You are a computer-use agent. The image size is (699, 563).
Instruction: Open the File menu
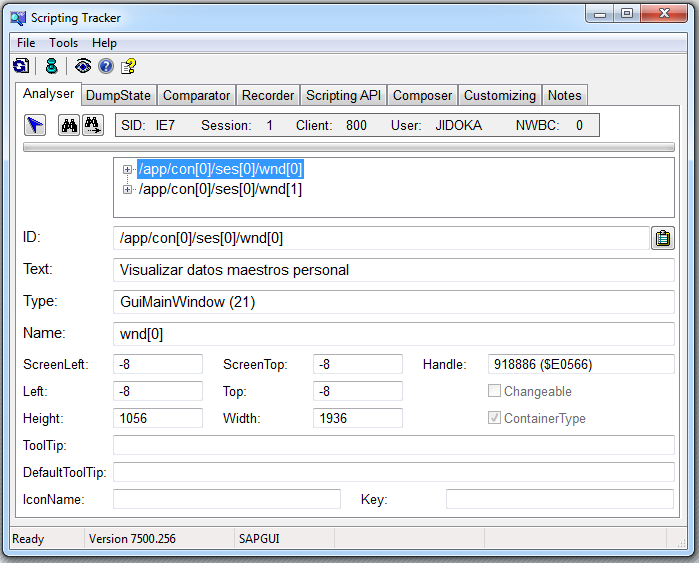click(x=26, y=43)
